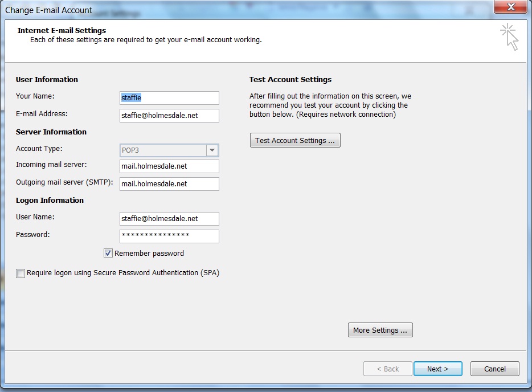532x392 pixels.
Task: Focus the User Name logon field
Action: coord(169,219)
